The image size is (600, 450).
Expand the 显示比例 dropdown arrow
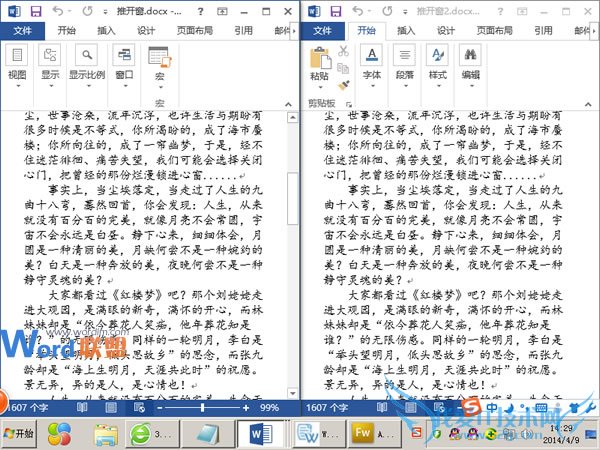pyautogui.click(x=87, y=86)
